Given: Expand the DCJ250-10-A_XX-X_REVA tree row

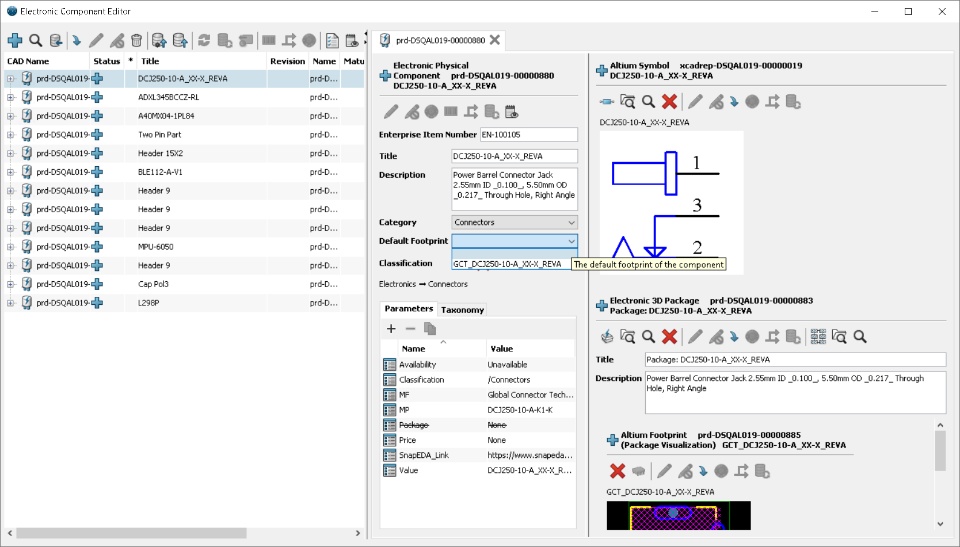Looking at the screenshot, I should pos(10,78).
